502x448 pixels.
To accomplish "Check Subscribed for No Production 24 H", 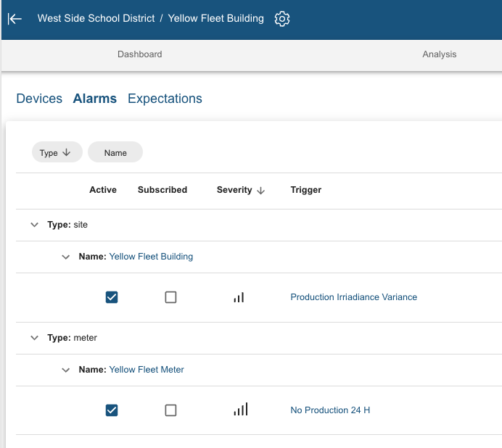I will tap(170, 410).
